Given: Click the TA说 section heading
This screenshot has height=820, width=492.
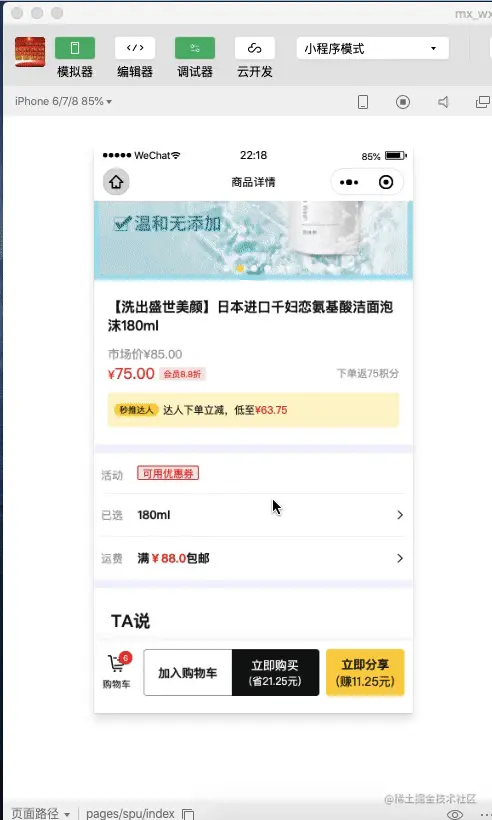Looking at the screenshot, I should coord(130,621).
